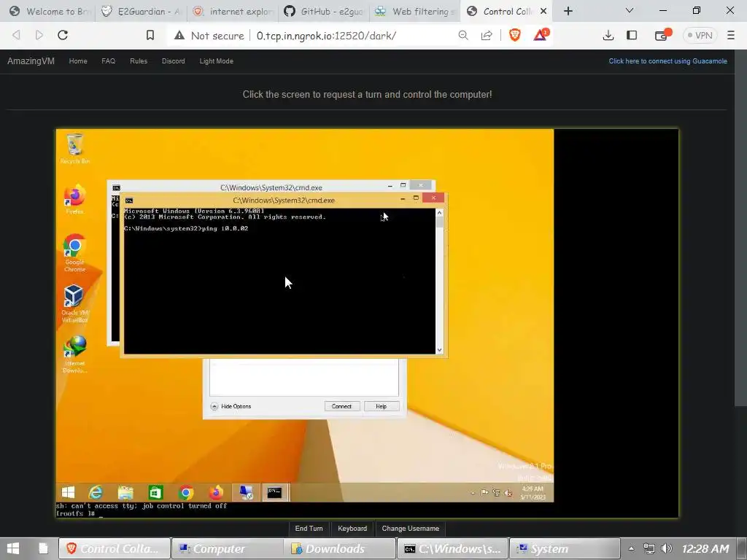Switch to the internet explorer tab
This screenshot has height=560, width=747.
233,11
